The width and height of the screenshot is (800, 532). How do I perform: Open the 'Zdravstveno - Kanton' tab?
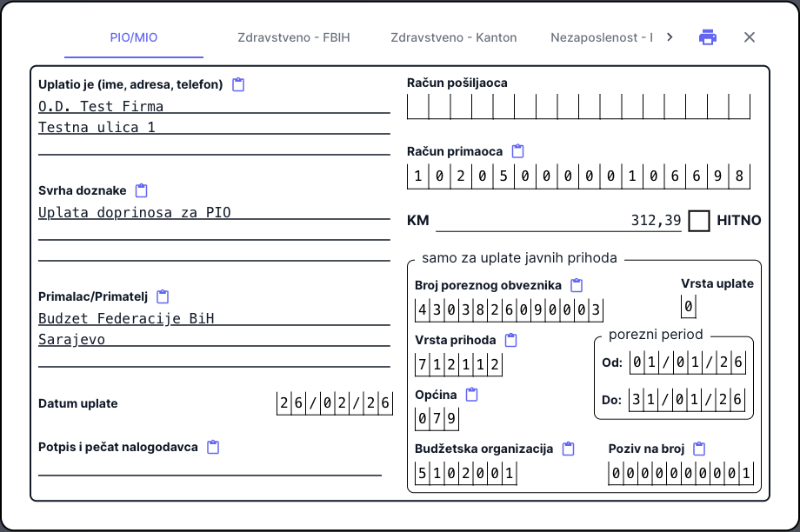point(454,37)
